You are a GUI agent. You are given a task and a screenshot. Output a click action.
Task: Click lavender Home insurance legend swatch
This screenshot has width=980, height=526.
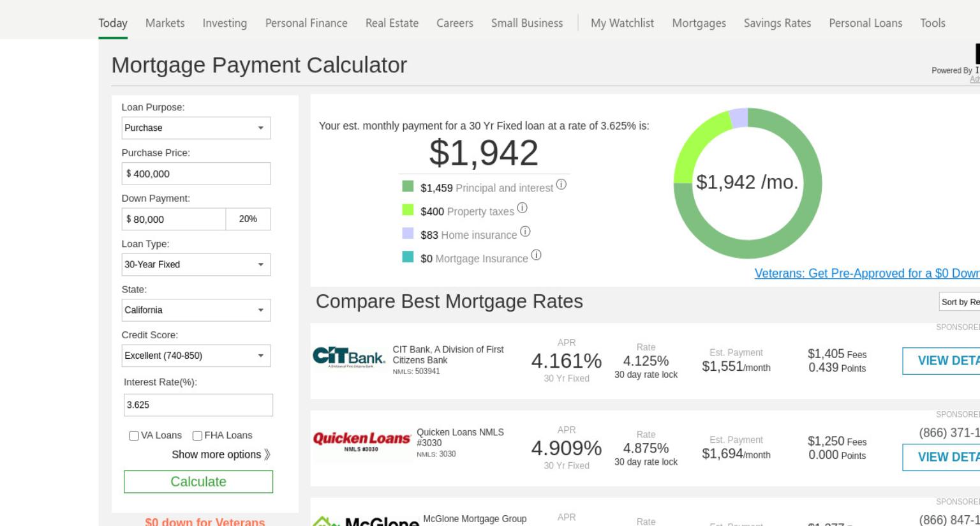click(x=408, y=233)
